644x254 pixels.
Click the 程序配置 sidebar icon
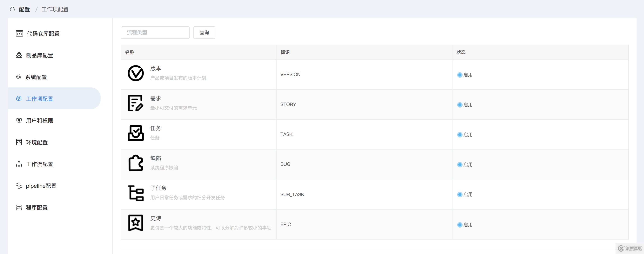(x=19, y=208)
